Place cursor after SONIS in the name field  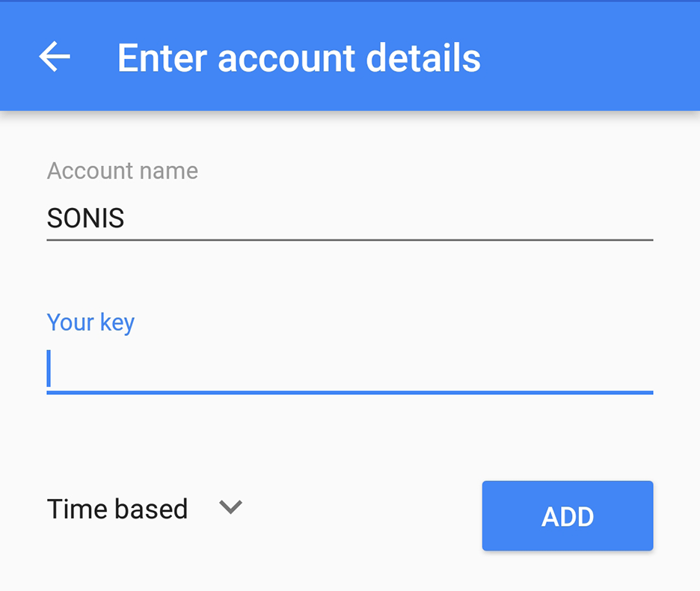[126, 218]
